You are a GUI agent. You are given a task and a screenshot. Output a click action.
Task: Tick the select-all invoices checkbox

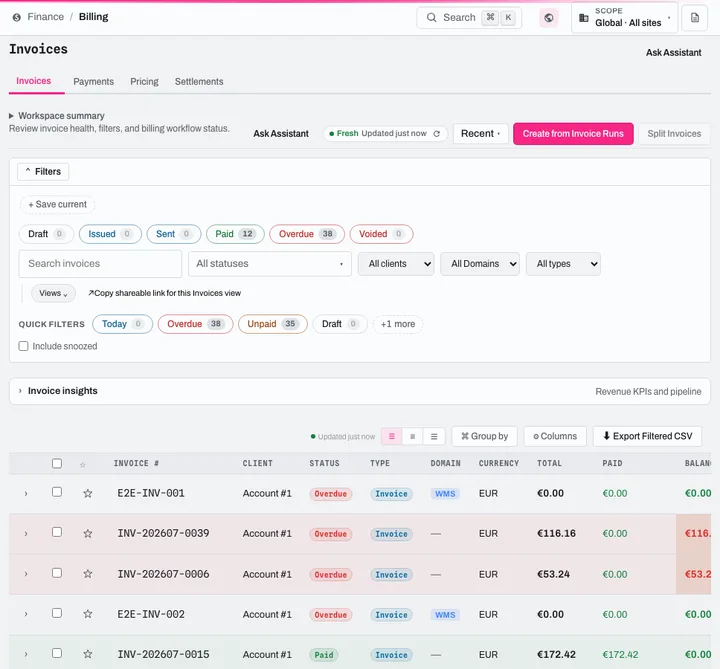[x=57, y=463]
